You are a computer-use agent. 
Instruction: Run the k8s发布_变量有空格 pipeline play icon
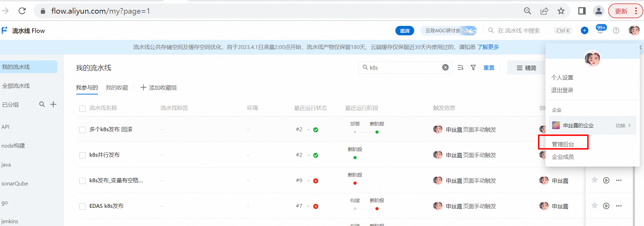tap(606, 180)
